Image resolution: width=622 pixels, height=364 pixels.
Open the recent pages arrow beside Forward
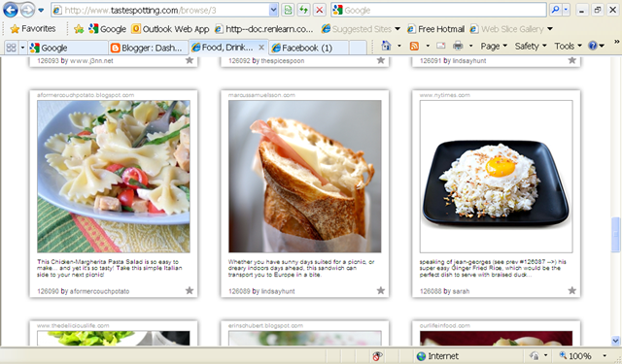tap(41, 11)
